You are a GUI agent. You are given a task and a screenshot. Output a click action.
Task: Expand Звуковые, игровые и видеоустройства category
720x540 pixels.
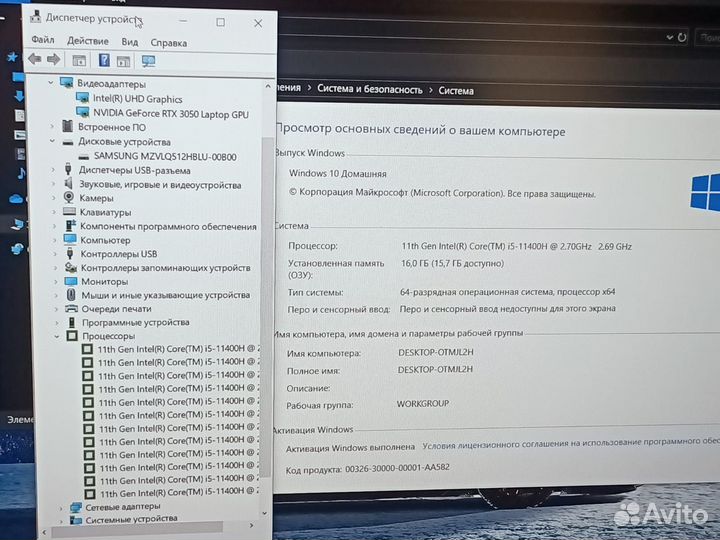(x=53, y=184)
